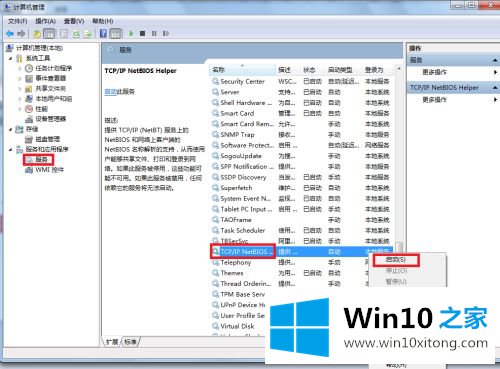This screenshot has height=369, width=500.
Task: Select the SSDP Discovery service row
Action: point(302,177)
